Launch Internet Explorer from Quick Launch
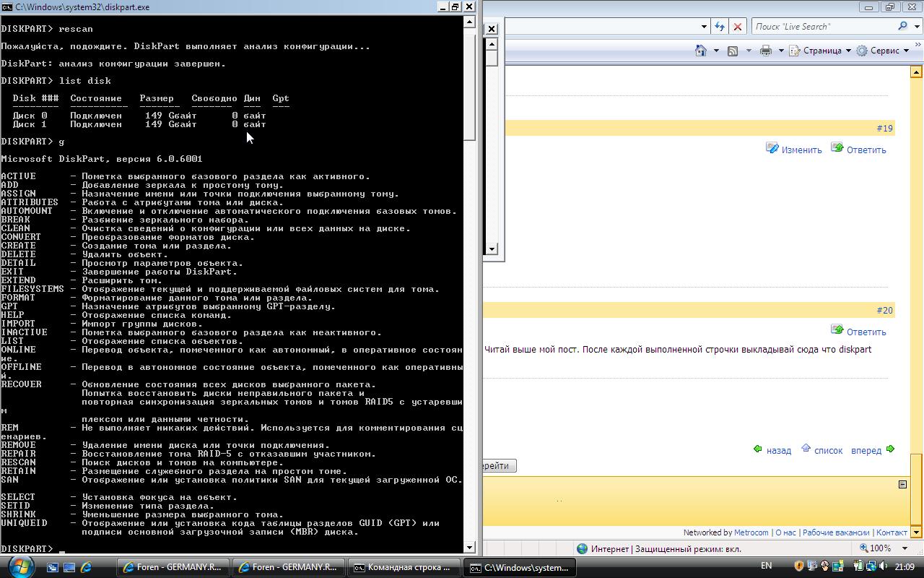The width and height of the screenshot is (924, 578). (x=86, y=567)
